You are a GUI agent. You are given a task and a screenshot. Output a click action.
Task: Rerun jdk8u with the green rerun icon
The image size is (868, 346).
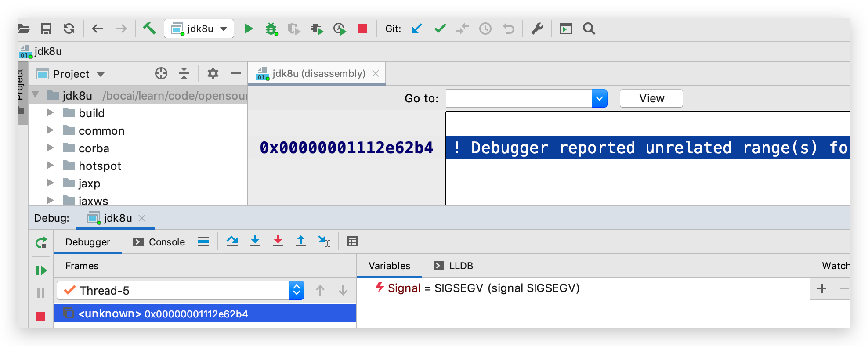tap(41, 242)
